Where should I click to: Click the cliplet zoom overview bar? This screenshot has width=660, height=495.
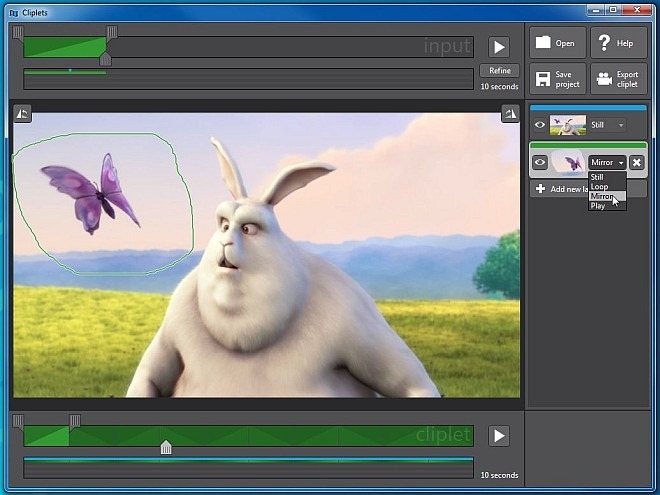pos(248,468)
